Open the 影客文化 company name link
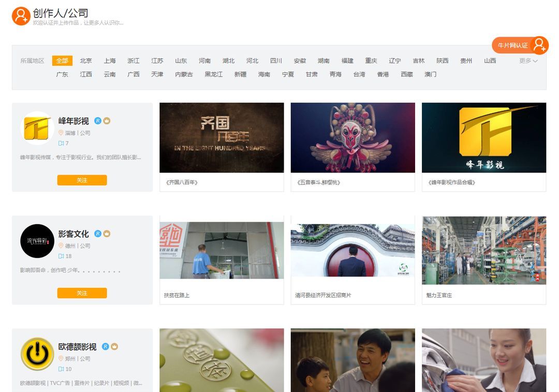The image size is (559, 392). [73, 234]
